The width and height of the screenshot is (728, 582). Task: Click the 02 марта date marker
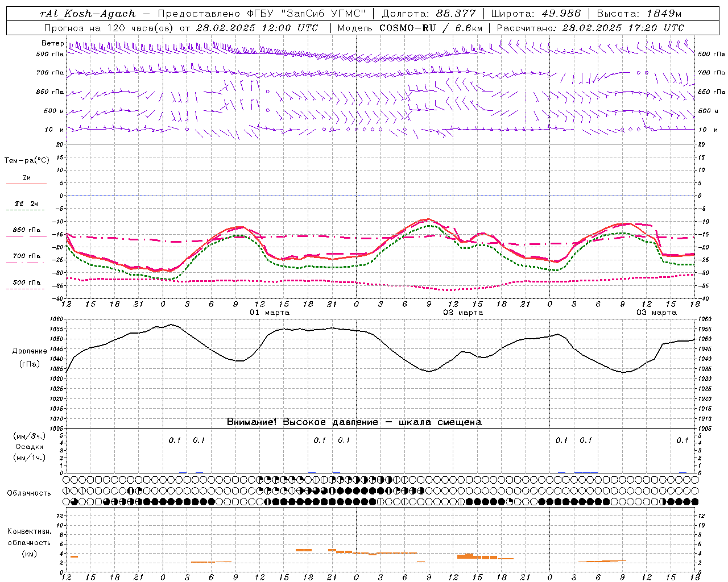[463, 313]
